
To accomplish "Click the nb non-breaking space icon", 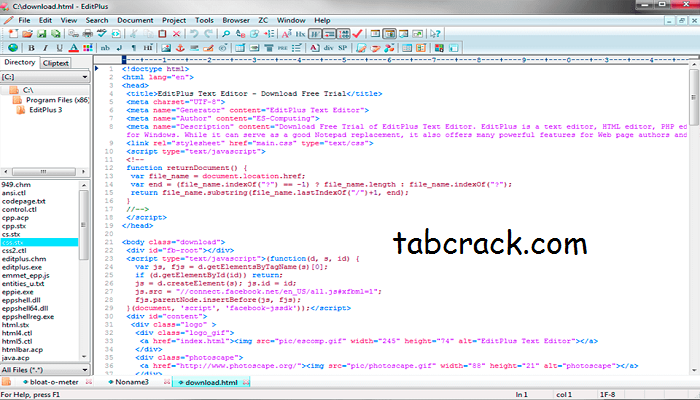I will tap(105, 48).
